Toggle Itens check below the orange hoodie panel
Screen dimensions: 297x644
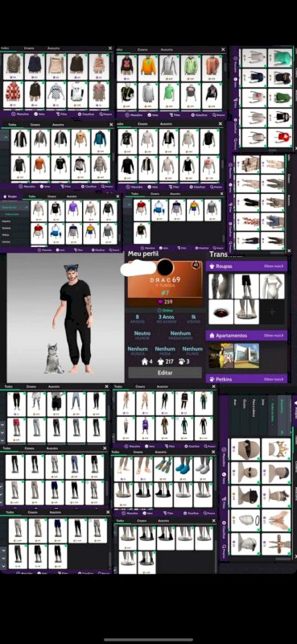click(154, 115)
